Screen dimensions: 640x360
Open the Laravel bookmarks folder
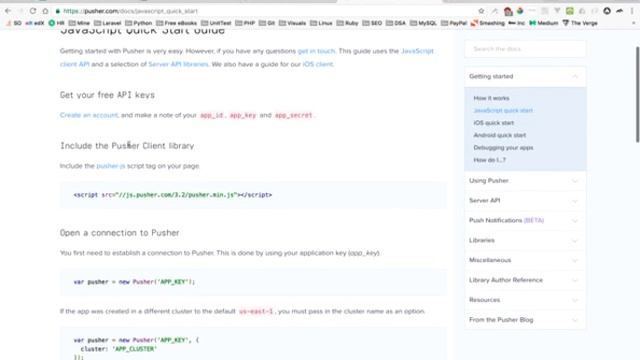(x=108, y=23)
